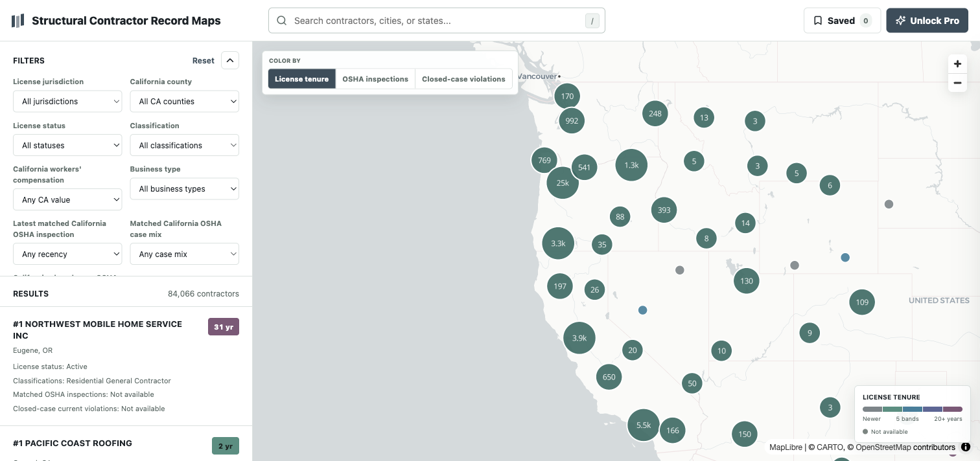Zoom out the map with minus
Image resolution: width=980 pixels, height=461 pixels.
pos(957,83)
